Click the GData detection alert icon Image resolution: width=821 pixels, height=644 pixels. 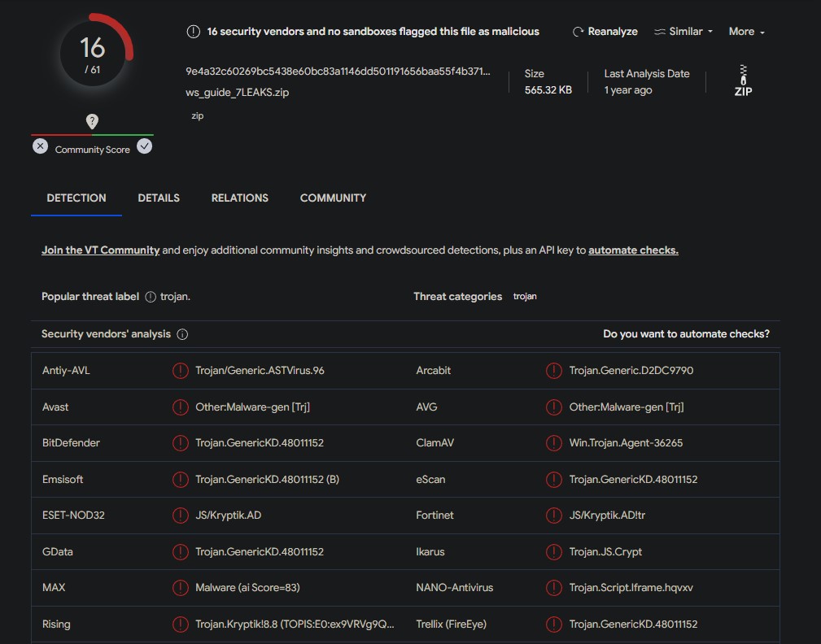(x=180, y=552)
